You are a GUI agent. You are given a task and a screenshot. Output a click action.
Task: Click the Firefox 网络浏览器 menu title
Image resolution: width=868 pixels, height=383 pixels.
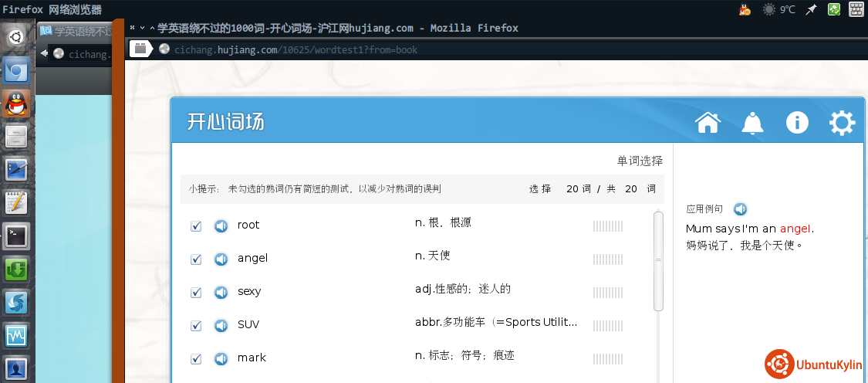point(52,9)
